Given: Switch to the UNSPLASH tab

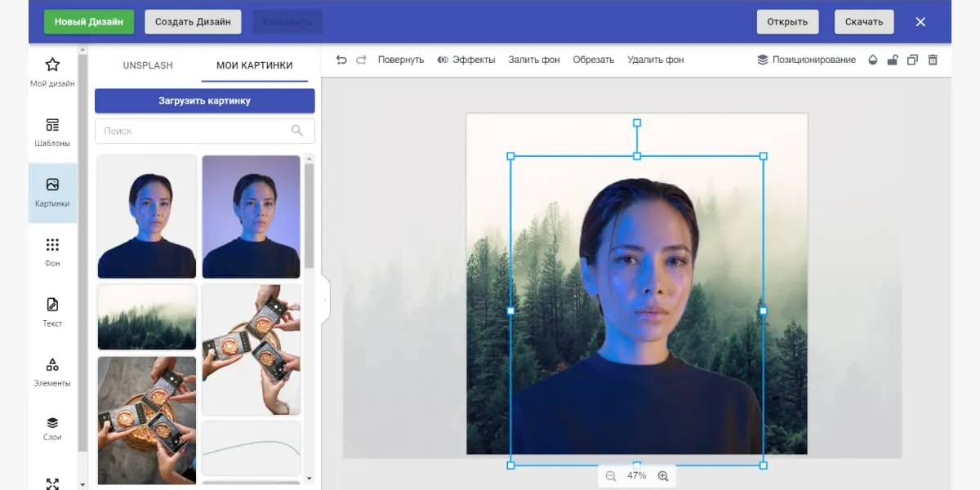Looking at the screenshot, I should (x=148, y=65).
